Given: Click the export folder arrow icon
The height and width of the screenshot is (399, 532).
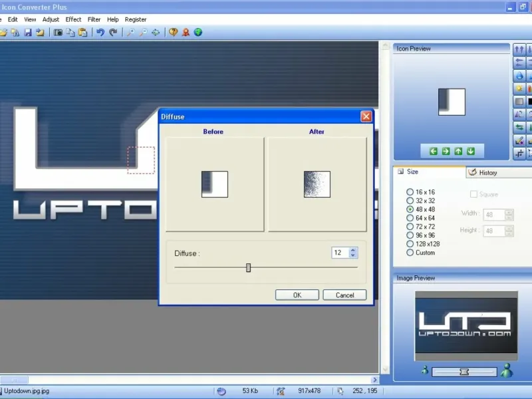Looking at the screenshot, I should pos(40,33).
